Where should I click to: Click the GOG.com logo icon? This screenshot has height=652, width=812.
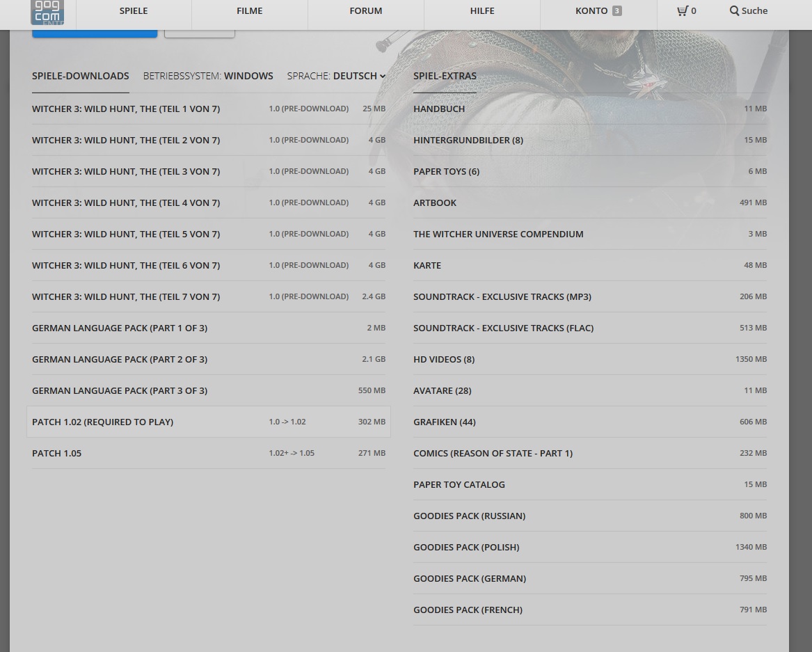[x=47, y=12]
